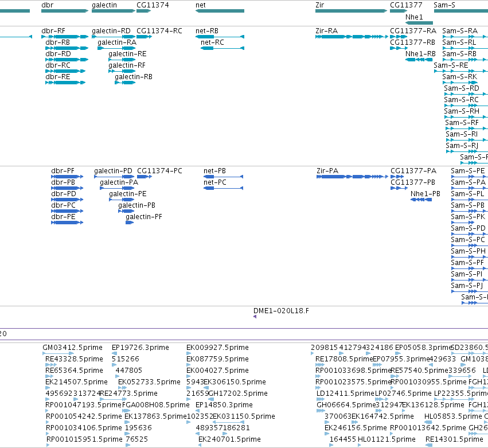Select transcript galectin-RE

[127, 54]
